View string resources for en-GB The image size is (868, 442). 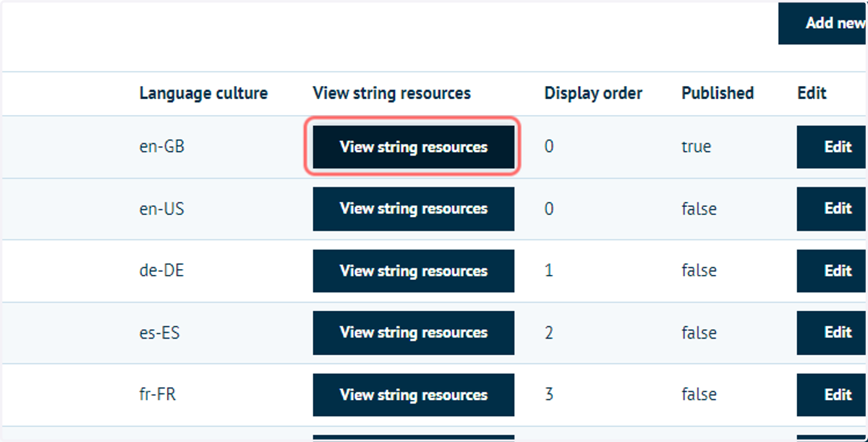[x=413, y=147]
